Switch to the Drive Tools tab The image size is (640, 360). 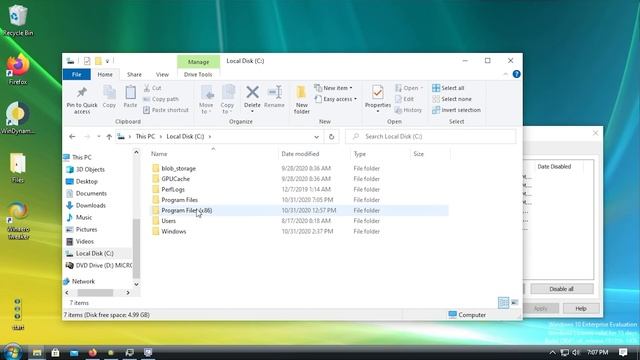[198, 74]
